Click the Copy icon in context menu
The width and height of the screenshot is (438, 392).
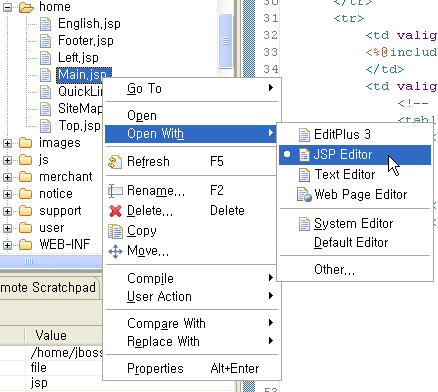point(115,231)
